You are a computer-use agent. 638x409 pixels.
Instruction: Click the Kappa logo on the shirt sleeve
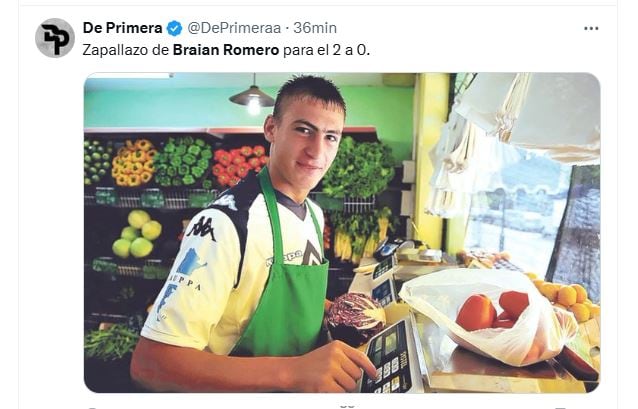pyautogui.click(x=201, y=228)
